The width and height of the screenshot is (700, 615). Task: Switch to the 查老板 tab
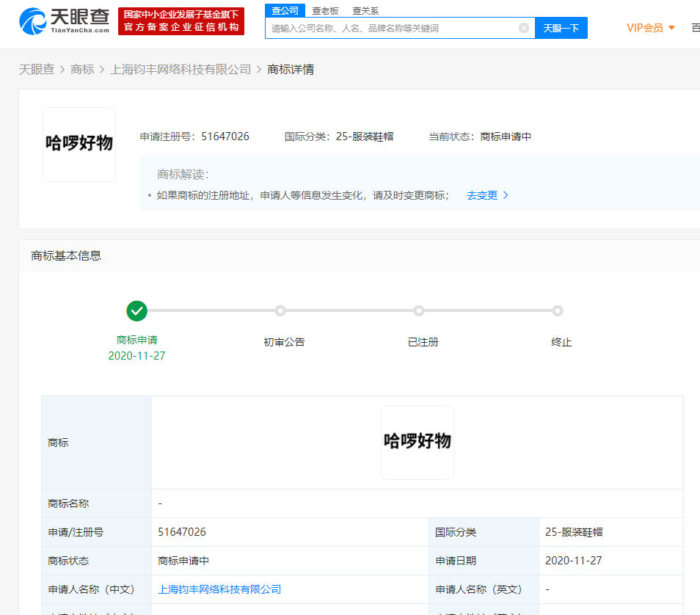(325, 11)
